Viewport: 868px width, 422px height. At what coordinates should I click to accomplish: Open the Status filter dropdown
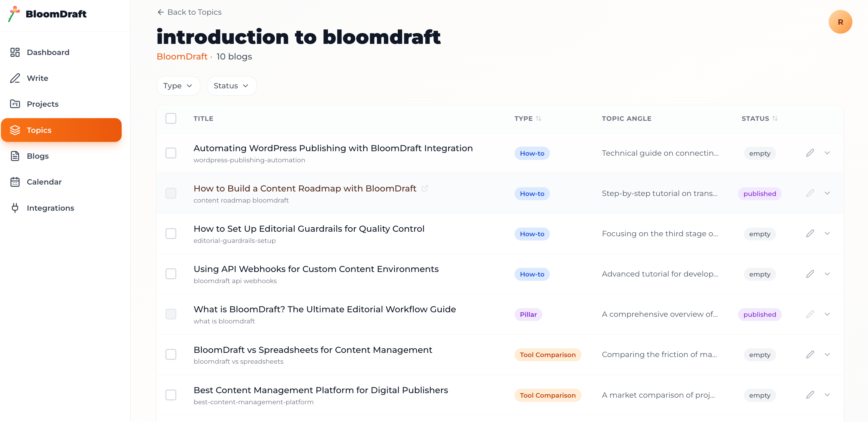(232, 86)
